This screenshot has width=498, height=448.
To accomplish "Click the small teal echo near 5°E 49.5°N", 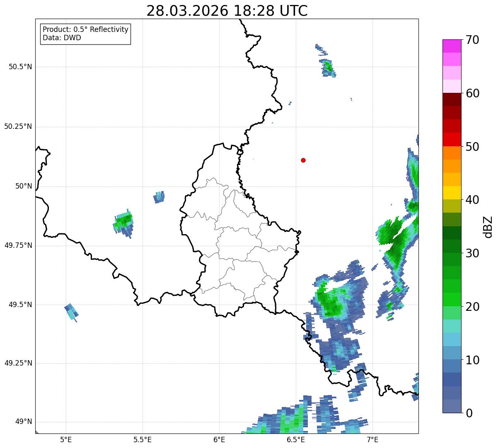I will point(71,312).
